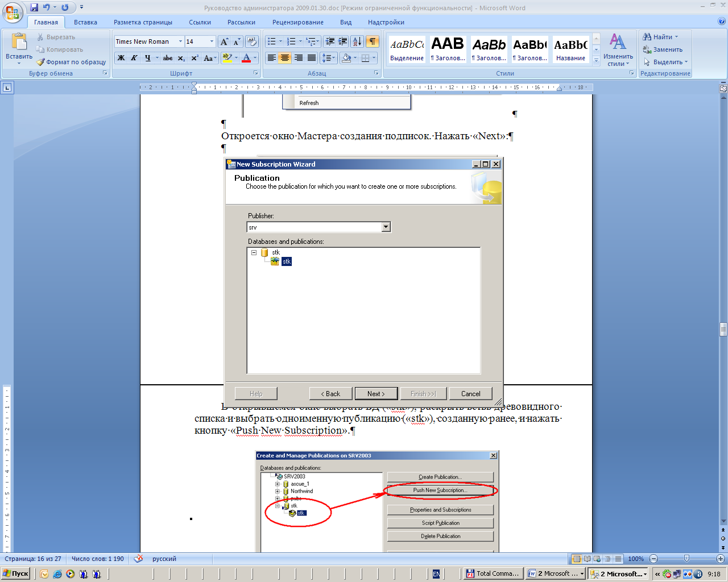
Task: Open the Найти find dropdown arrow
Action: point(676,37)
